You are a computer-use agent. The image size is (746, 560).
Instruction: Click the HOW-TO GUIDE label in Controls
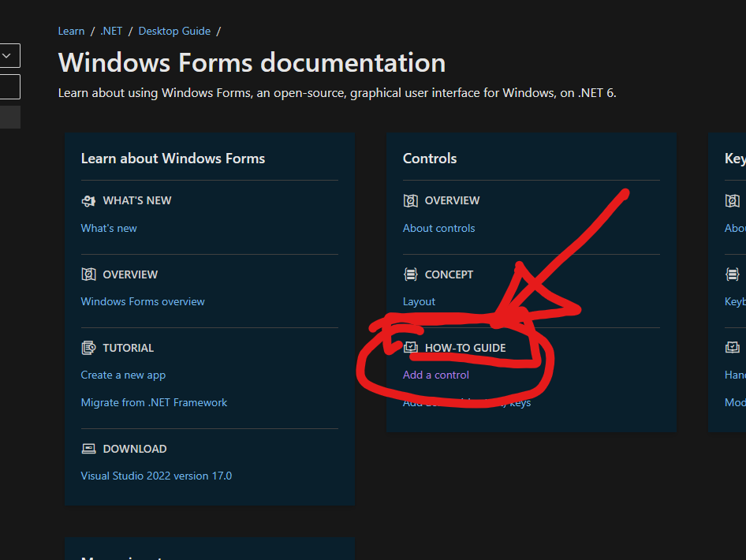(464, 348)
